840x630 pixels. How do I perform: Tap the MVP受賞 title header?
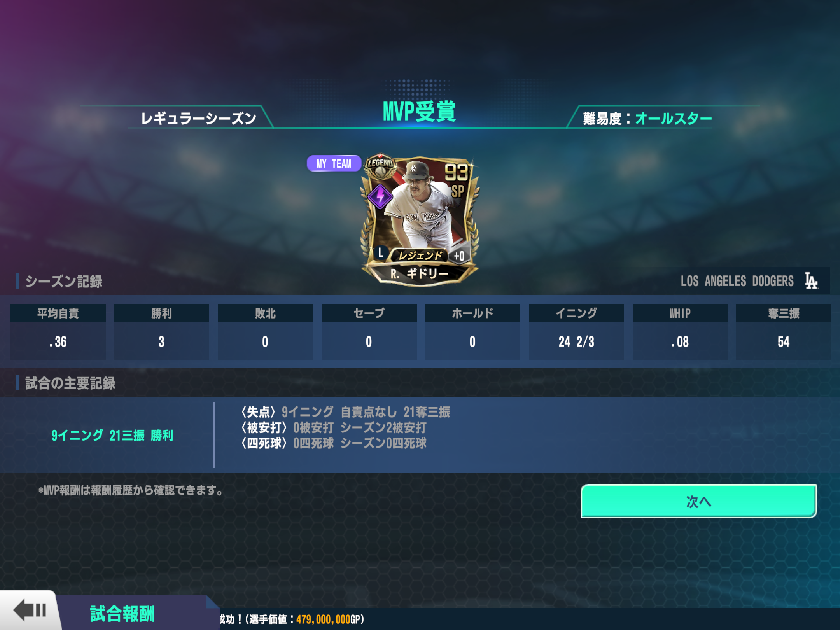click(x=420, y=111)
